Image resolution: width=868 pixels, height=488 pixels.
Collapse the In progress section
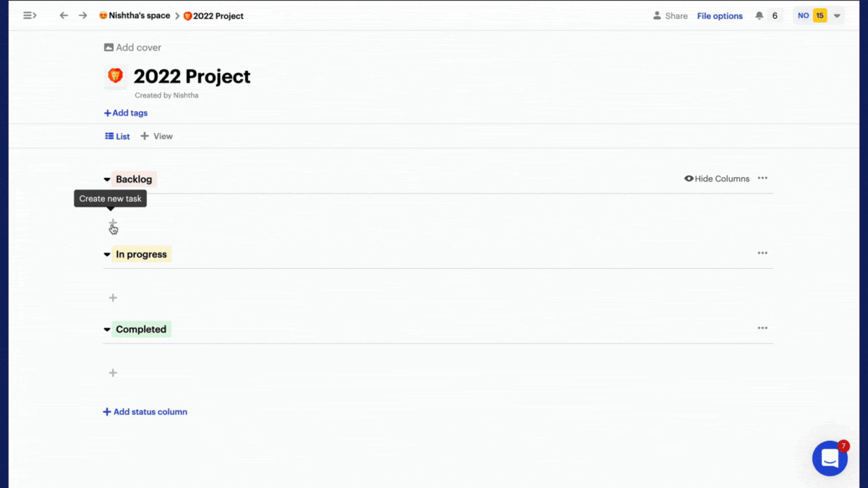107,254
